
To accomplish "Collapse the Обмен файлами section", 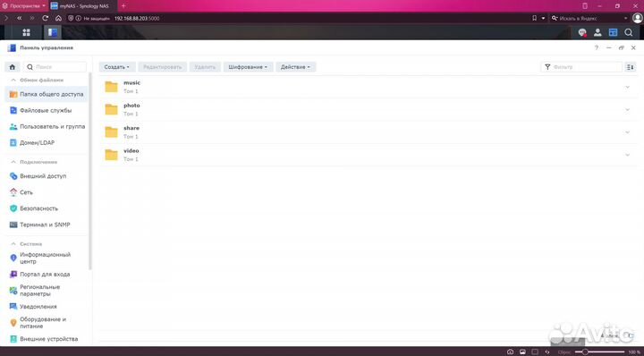I will coord(13,81).
